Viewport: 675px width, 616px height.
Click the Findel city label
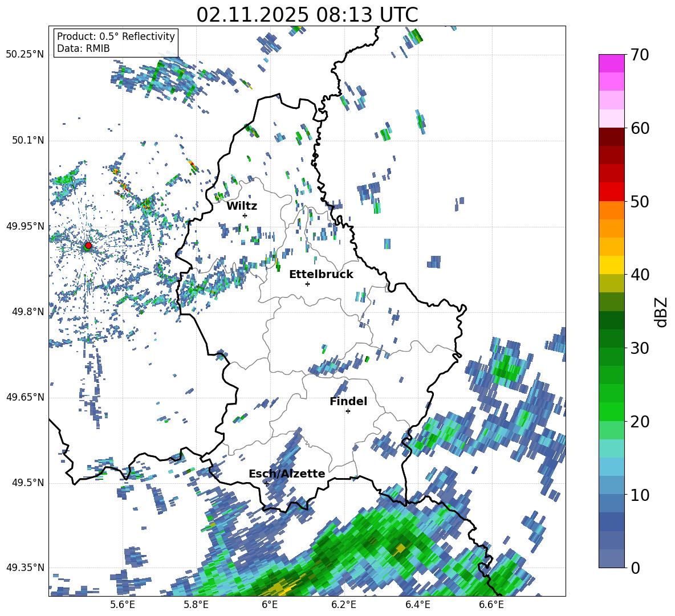click(348, 401)
